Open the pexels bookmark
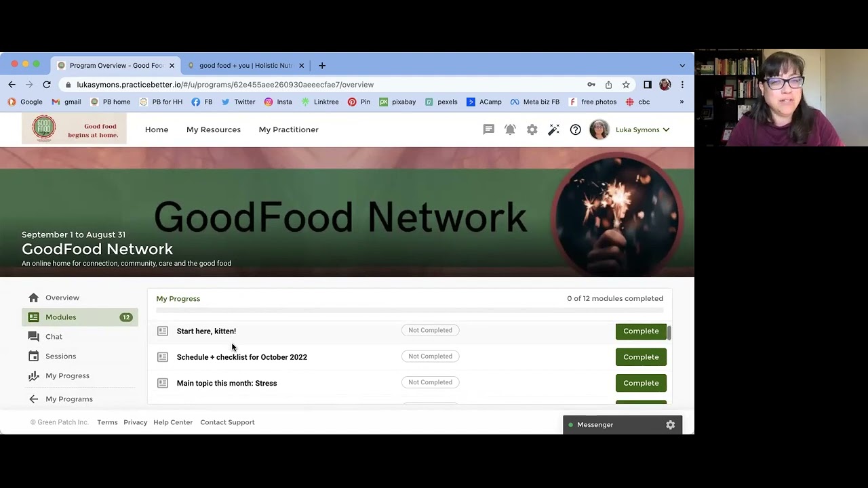Viewport: 868px width, 488px height. coord(441,102)
